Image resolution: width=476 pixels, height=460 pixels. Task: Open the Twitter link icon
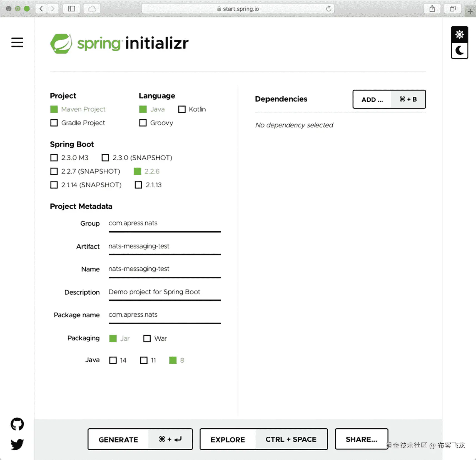click(x=17, y=444)
